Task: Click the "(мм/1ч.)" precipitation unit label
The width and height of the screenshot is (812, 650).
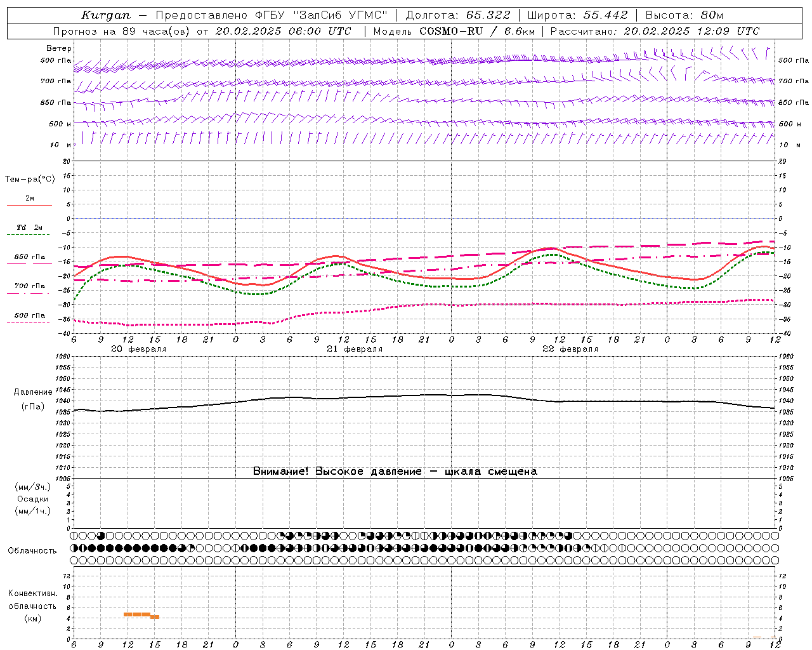Action: [x=33, y=511]
